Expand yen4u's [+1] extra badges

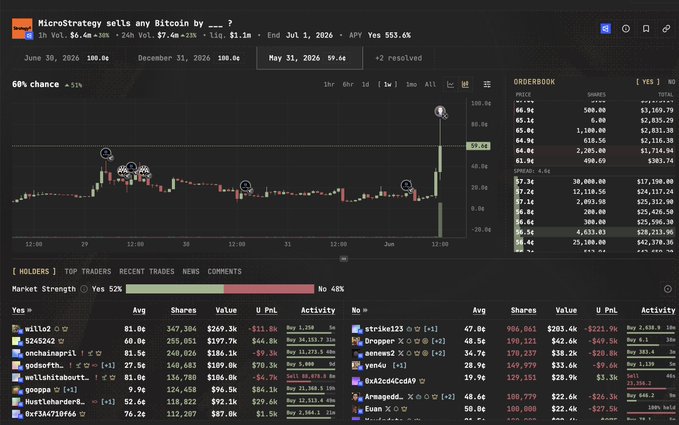[399, 366]
